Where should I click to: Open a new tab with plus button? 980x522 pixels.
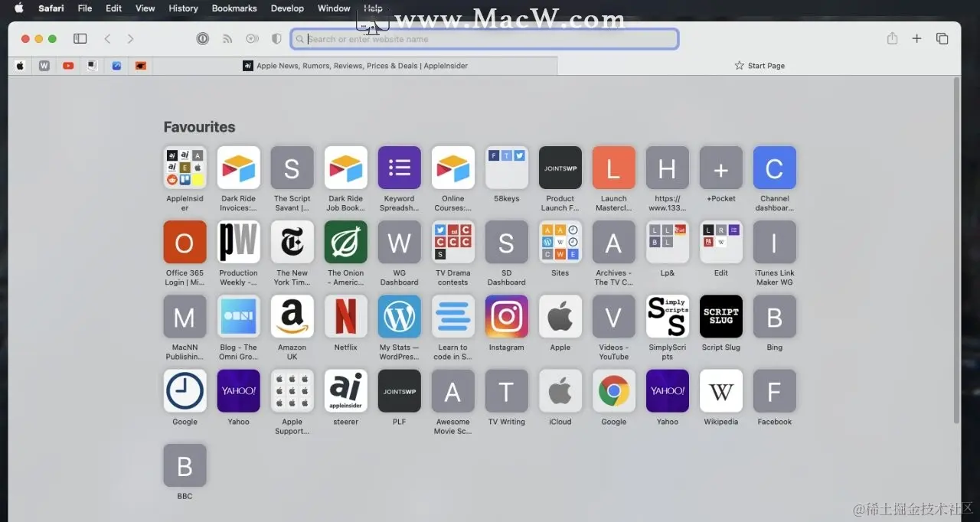(x=916, y=38)
